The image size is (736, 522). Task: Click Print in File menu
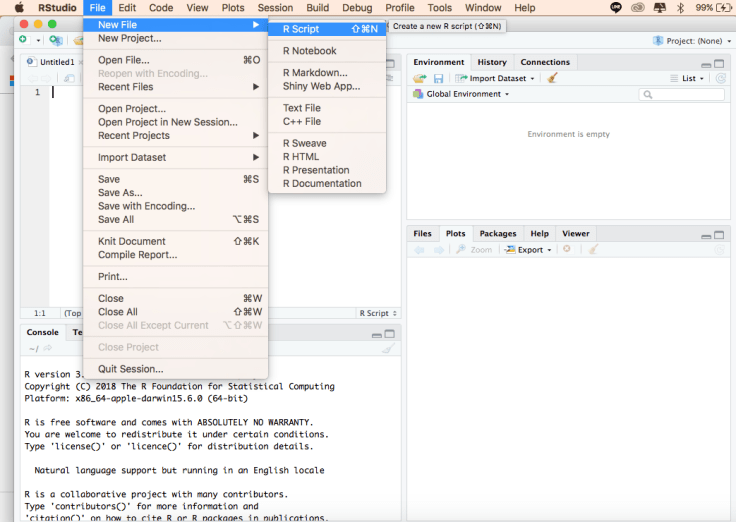(176, 276)
